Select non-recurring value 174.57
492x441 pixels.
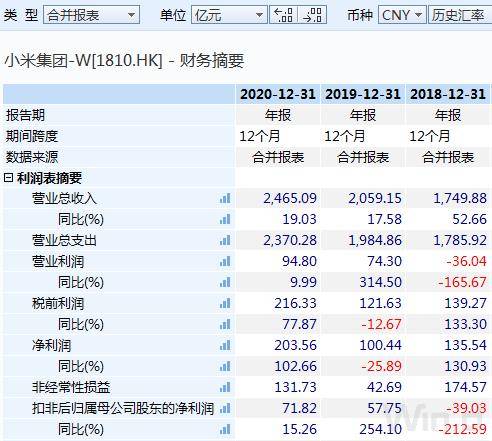pos(465,387)
